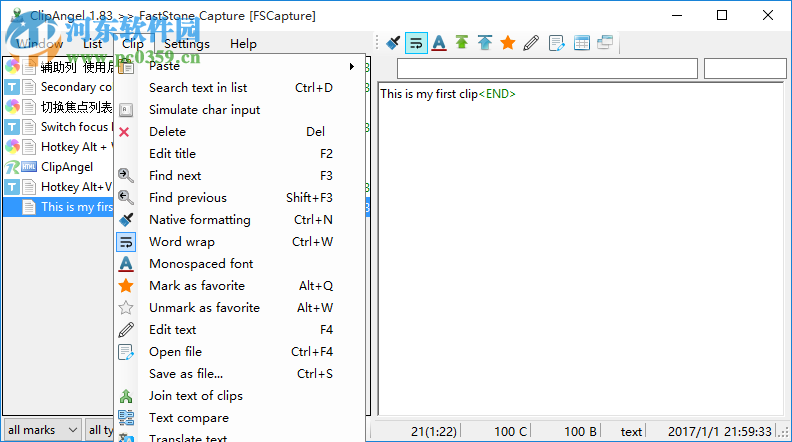Screen dimensions: 792x442
Task: Open the List menu
Action: click(x=92, y=44)
